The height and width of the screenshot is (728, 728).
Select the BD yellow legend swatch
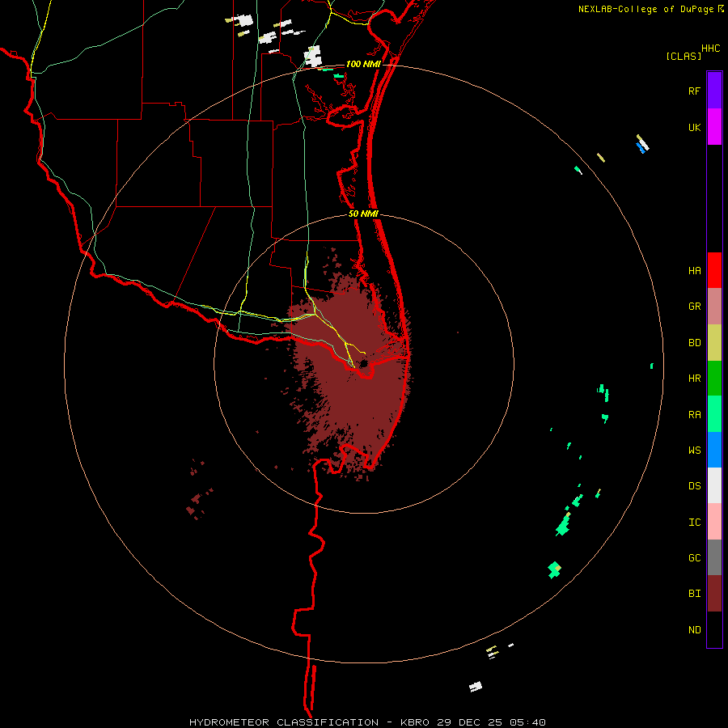pos(714,343)
